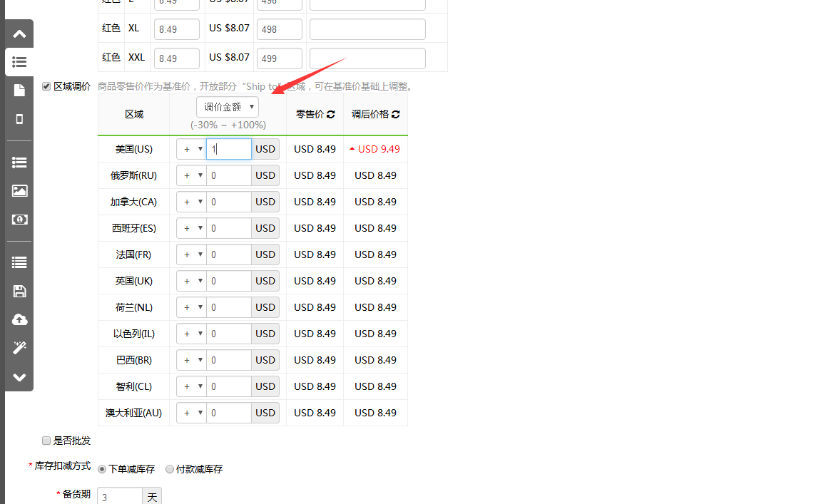Open the plus sign dropdown for 俄罗斯(RU)
Image resolution: width=831 pixels, height=504 pixels.
[x=191, y=175]
